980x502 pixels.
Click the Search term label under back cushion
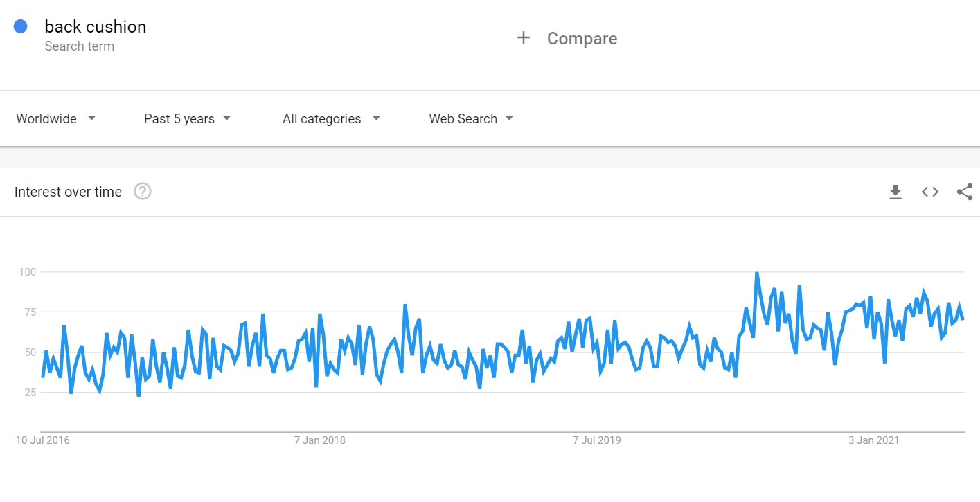tap(80, 46)
